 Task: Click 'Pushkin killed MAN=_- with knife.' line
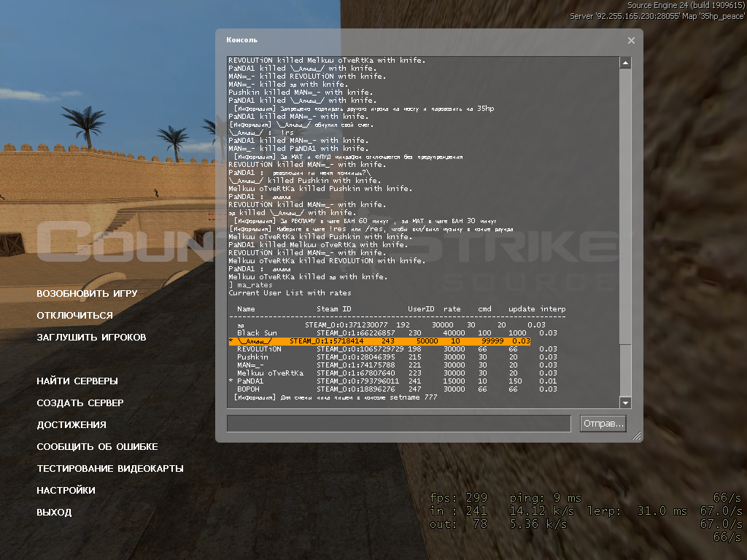301,93
